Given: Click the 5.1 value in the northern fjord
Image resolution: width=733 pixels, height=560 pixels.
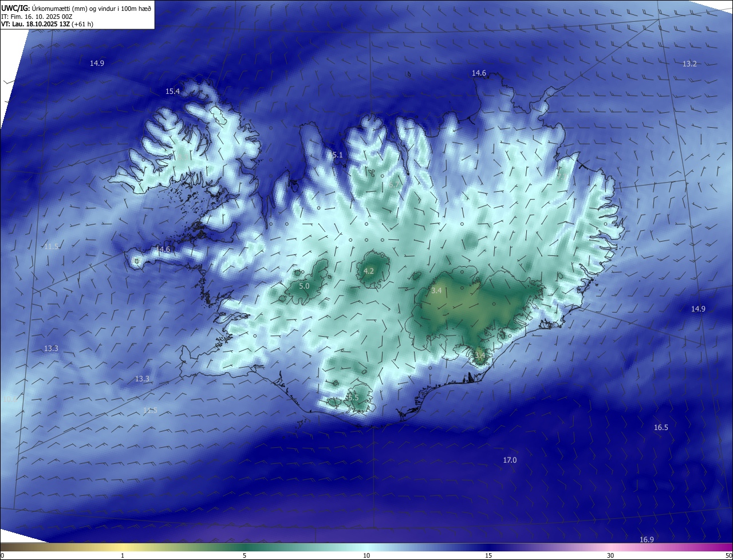Looking at the screenshot, I should click(337, 155).
